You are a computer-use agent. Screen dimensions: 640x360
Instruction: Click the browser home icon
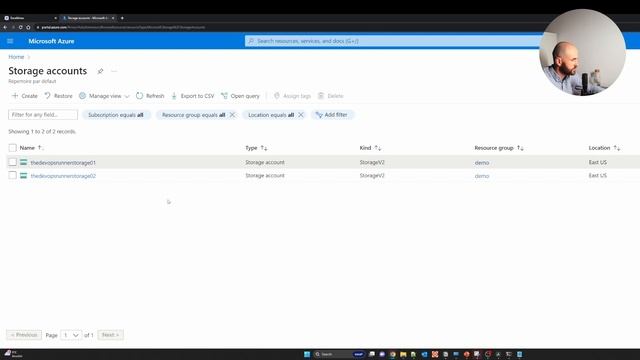point(28,27)
